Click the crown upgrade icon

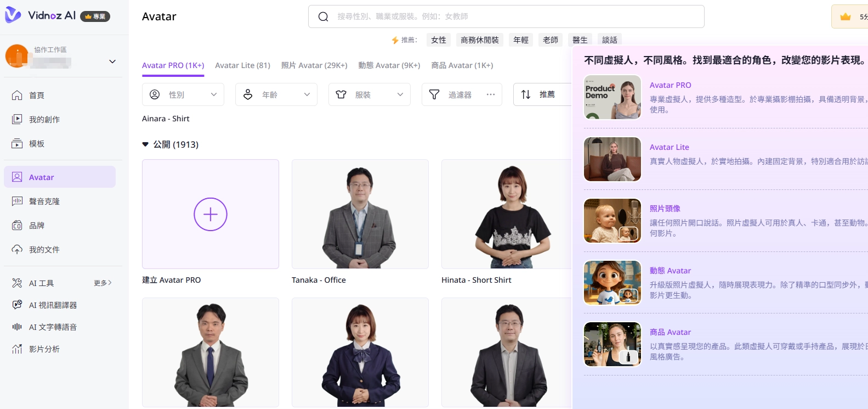[x=845, y=16]
